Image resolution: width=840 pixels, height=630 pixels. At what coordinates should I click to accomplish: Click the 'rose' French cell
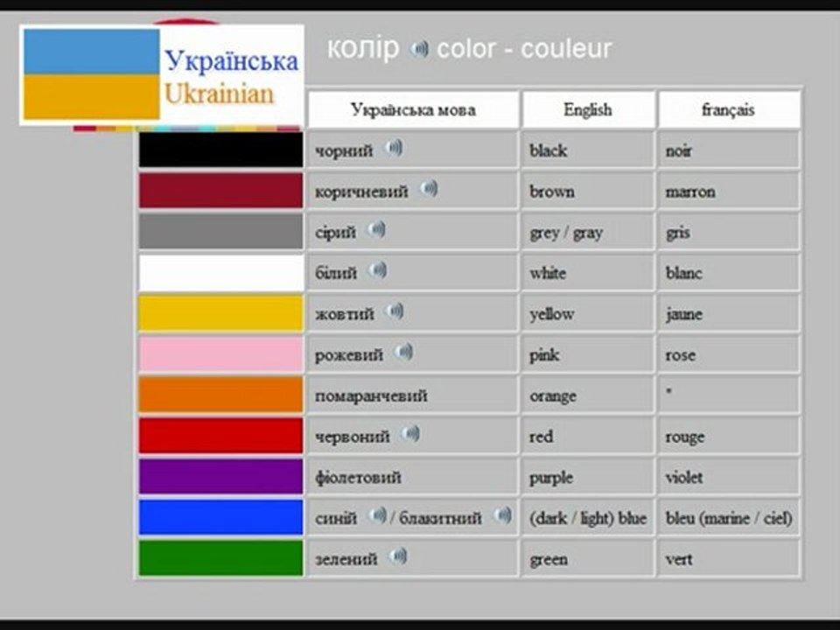pyautogui.click(x=729, y=353)
